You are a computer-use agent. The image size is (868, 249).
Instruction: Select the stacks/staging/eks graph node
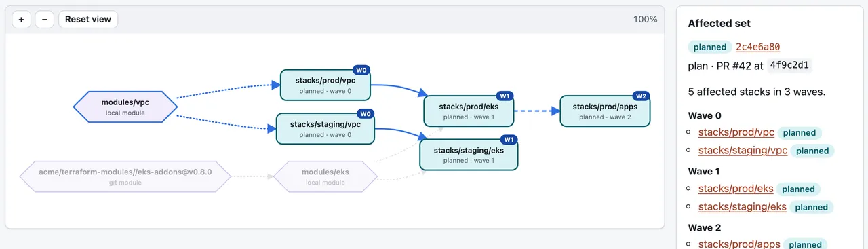(x=469, y=155)
